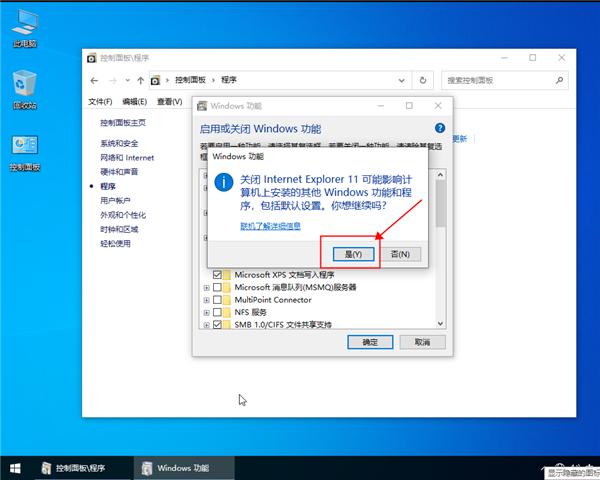
Task: Expand breadcrumb arrow after 控制面板
Action: pyautogui.click(x=213, y=80)
